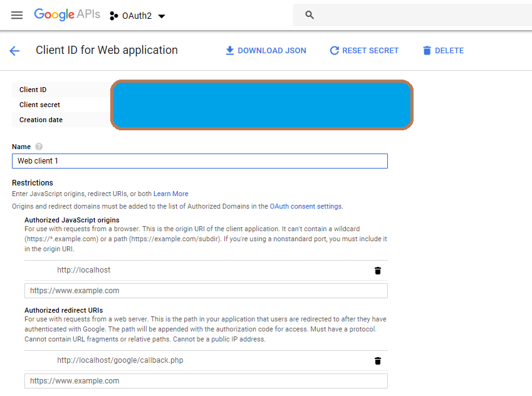Screen dimensions: 532x396
Task: Click the new JavaScript origin input field
Action: pyautogui.click(x=206, y=291)
